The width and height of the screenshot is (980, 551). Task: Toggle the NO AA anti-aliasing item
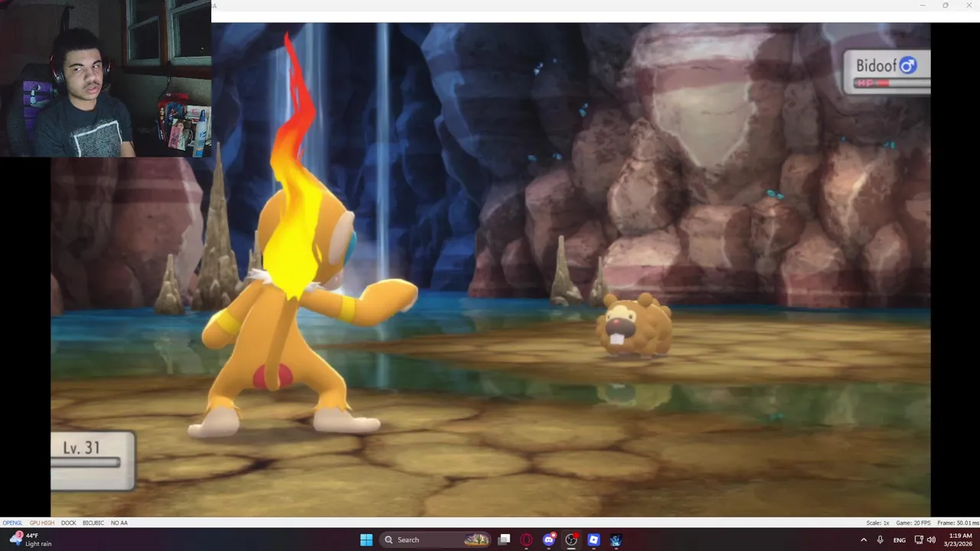pos(119,523)
